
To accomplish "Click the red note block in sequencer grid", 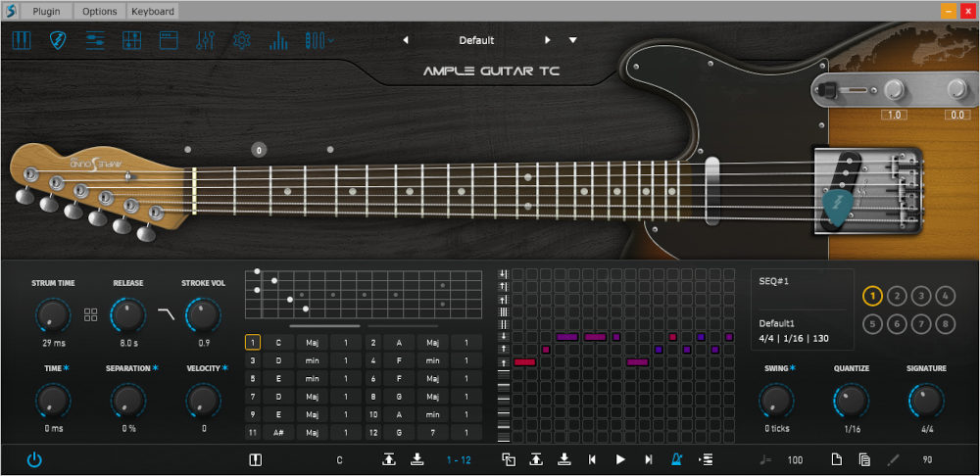I will (x=524, y=362).
